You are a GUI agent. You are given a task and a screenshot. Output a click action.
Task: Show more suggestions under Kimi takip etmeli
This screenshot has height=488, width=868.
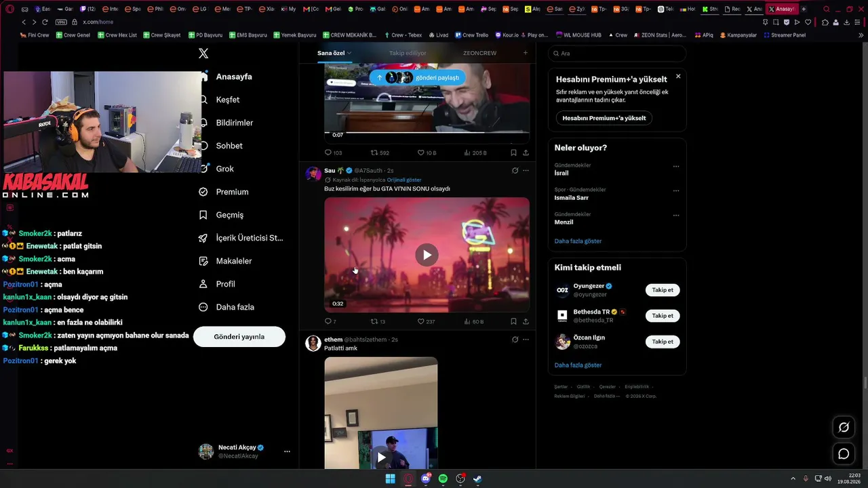[578, 365]
